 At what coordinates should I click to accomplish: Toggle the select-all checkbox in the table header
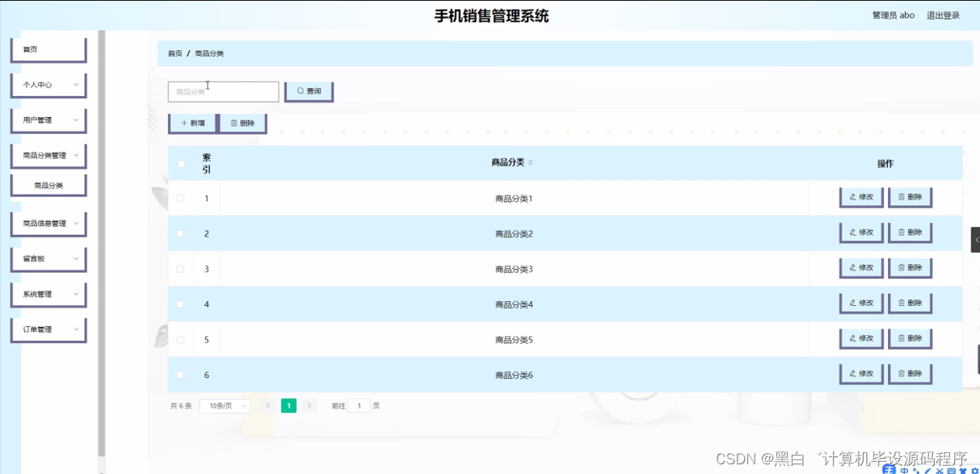[x=181, y=162]
